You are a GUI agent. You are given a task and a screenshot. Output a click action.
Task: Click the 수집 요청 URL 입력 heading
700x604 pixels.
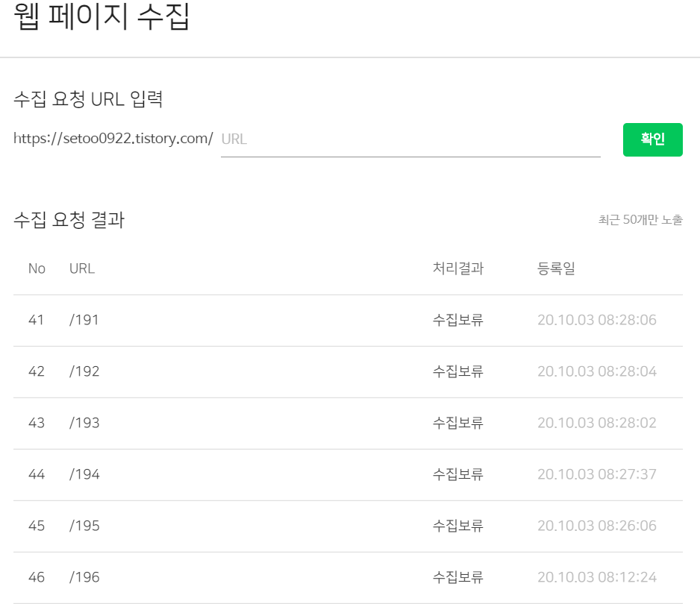point(88,99)
